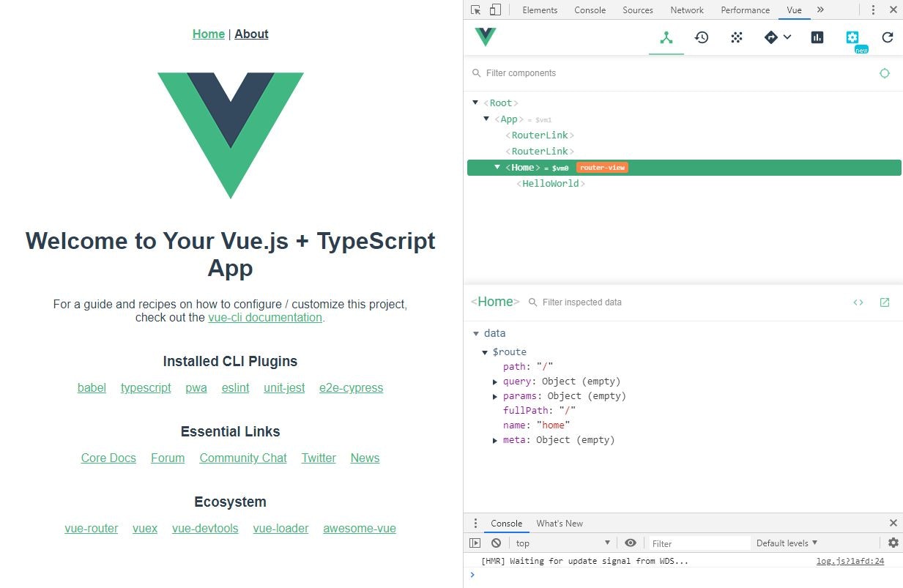This screenshot has height=588, width=903.
Task: Open log.js?1afd:24 source link
Action: click(850, 561)
